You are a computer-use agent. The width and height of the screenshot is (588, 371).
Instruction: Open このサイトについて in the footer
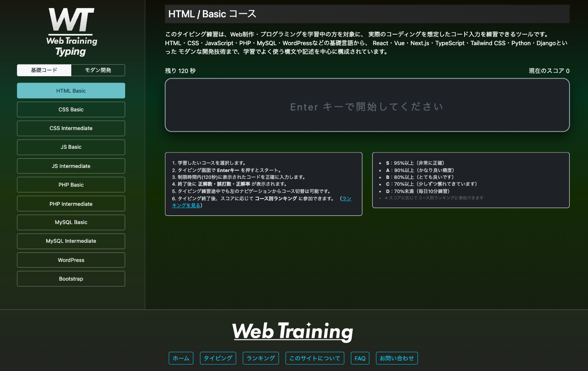(x=315, y=358)
